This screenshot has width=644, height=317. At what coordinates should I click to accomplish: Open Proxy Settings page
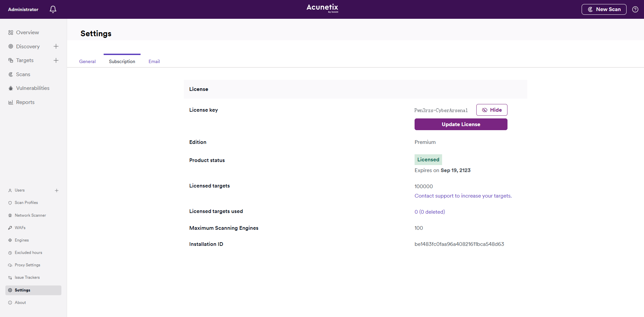pyautogui.click(x=28, y=265)
